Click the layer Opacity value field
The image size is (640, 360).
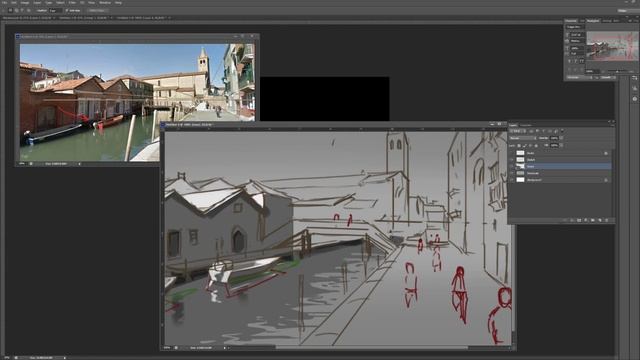[x=554, y=138]
